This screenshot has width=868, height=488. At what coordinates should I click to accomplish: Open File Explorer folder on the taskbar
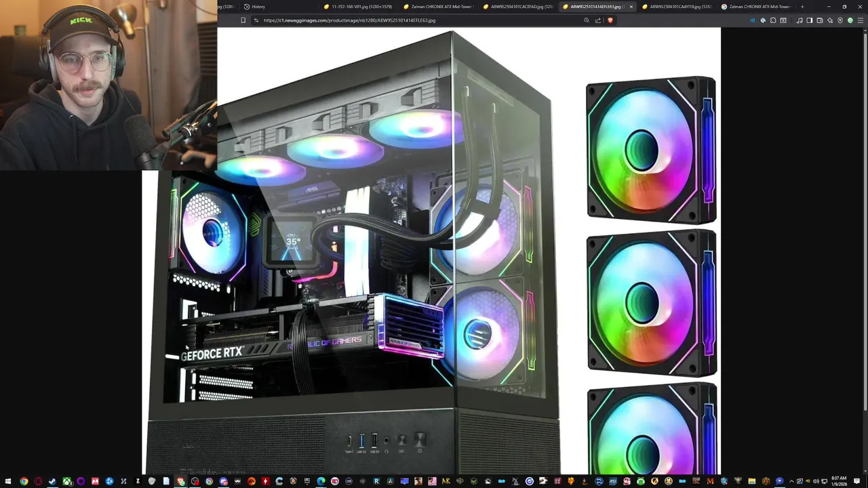pos(751,481)
